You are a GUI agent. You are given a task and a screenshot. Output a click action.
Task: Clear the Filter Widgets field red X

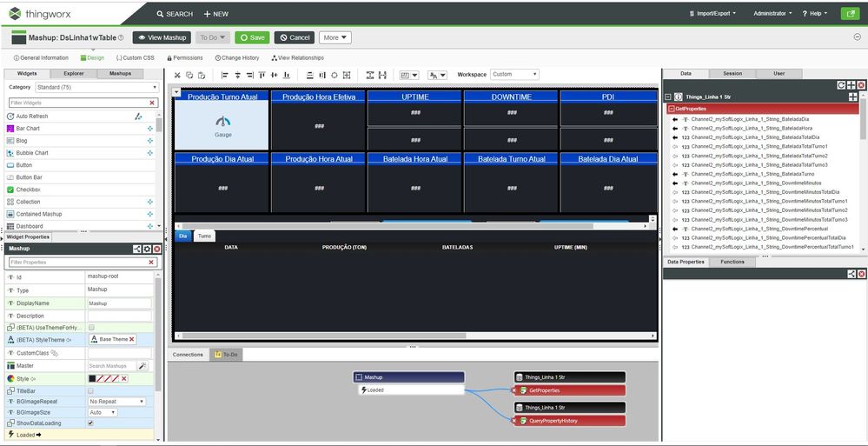[152, 103]
